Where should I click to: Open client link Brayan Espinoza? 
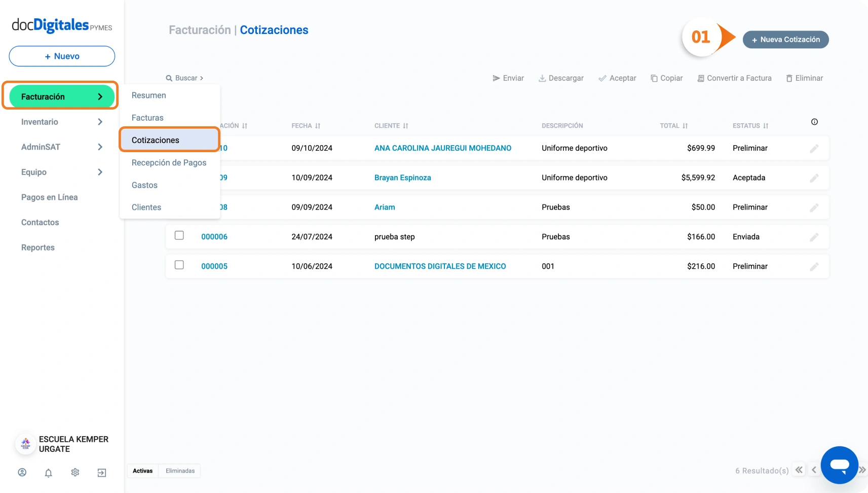point(402,178)
